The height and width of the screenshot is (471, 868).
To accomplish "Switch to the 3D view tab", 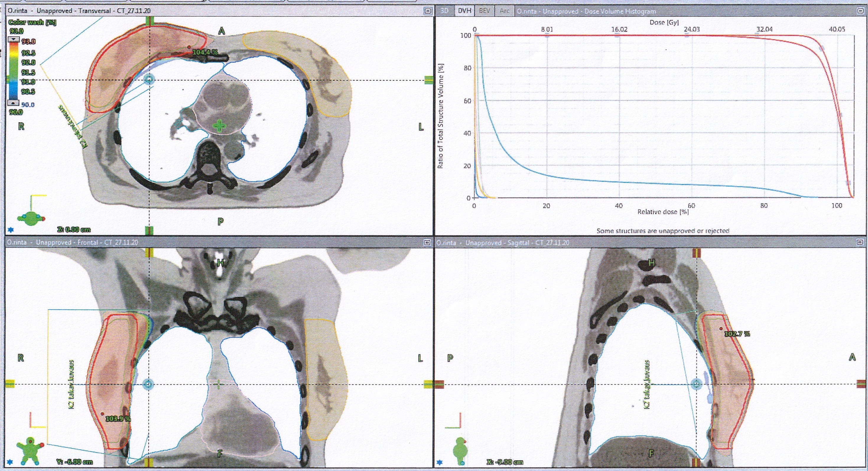I will [444, 11].
